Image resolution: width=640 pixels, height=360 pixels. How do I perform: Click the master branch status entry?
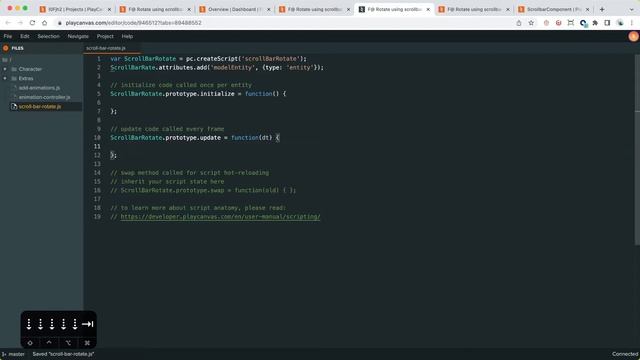pyautogui.click(x=14, y=354)
